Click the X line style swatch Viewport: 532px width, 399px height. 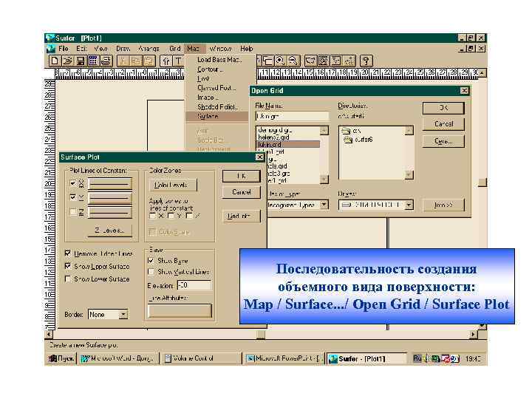coord(109,184)
